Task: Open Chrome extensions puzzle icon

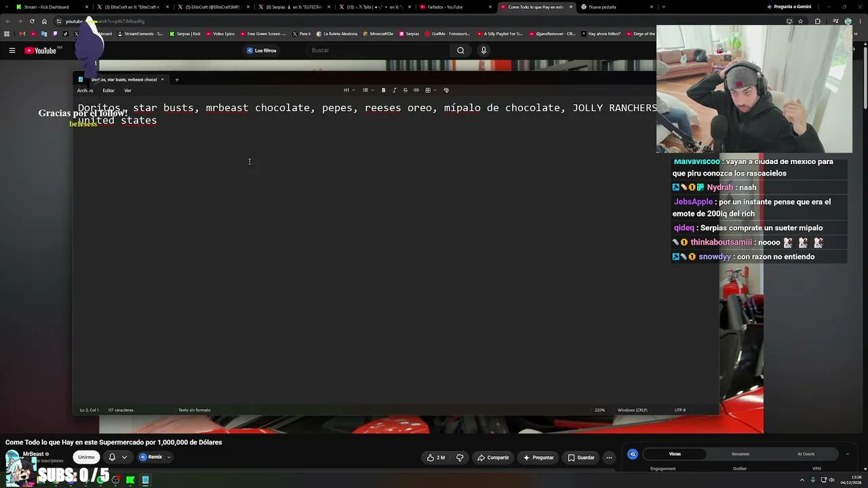Action: 817,21
